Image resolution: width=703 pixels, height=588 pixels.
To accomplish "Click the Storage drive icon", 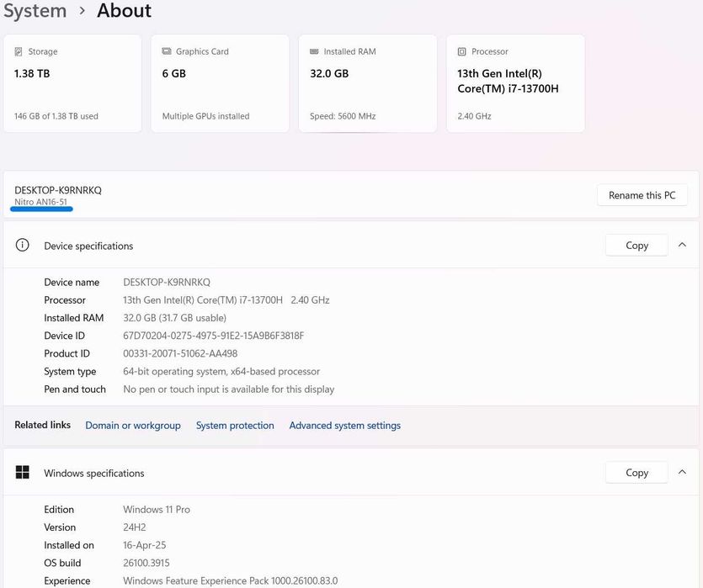I will 19,51.
